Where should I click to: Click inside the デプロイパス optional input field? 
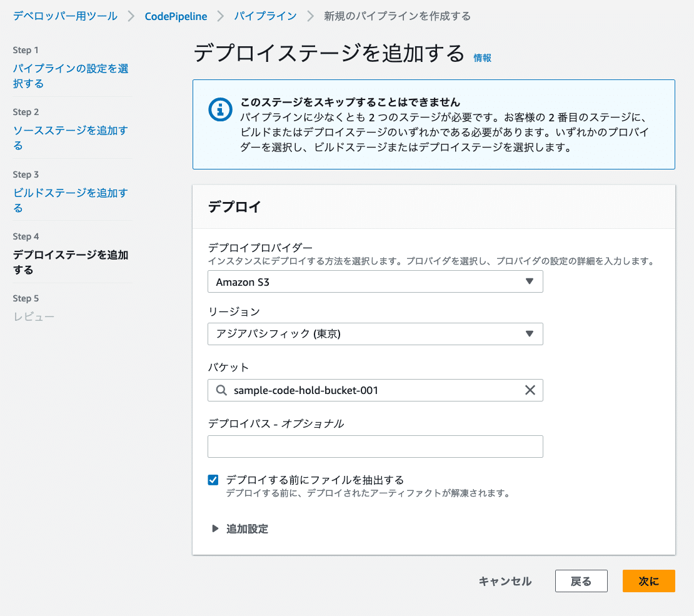tap(375, 446)
